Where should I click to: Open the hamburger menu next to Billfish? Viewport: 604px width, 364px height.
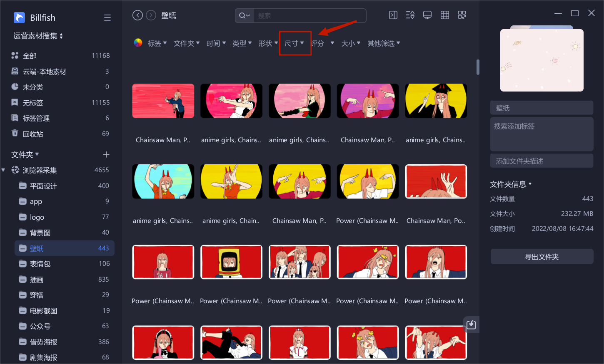pyautogui.click(x=107, y=18)
